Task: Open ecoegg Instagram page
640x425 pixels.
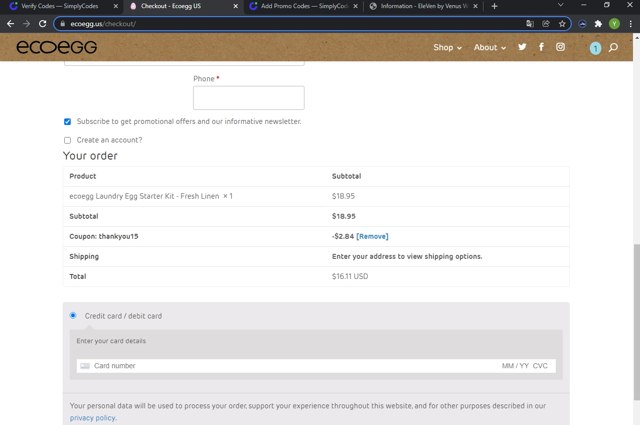Action: [560, 47]
